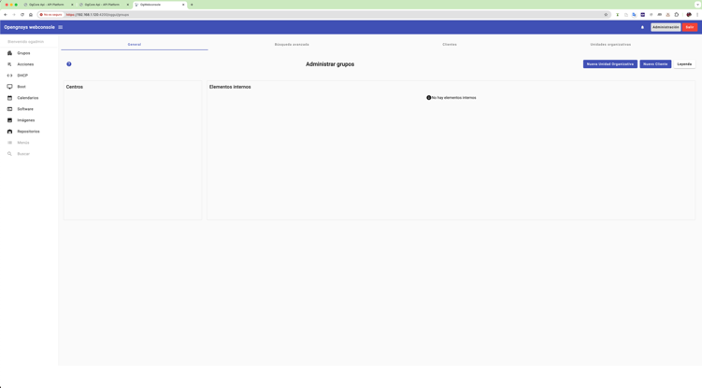Open the Software sidebar entry
Screen dimensions: 702x388
(25, 109)
